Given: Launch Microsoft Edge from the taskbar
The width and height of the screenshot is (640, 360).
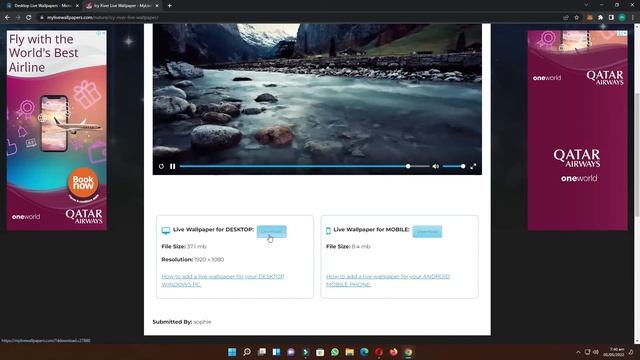Looking at the screenshot, I should [364, 352].
